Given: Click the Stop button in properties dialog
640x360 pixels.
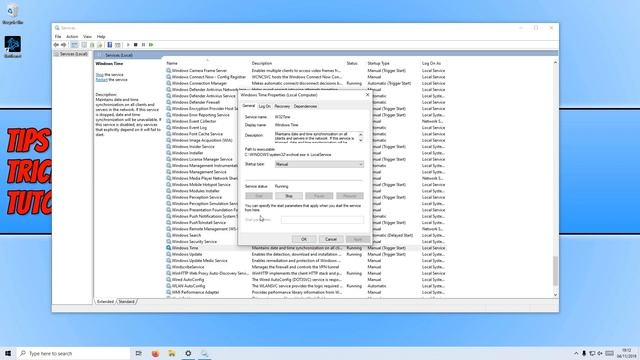Looking at the screenshot, I should point(289,196).
